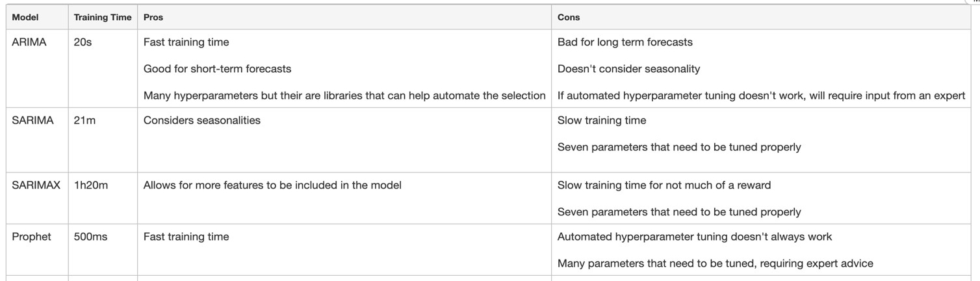Image resolution: width=980 pixels, height=281 pixels.
Task: Click the text "Considers seasonalities"
Action: coord(201,120)
